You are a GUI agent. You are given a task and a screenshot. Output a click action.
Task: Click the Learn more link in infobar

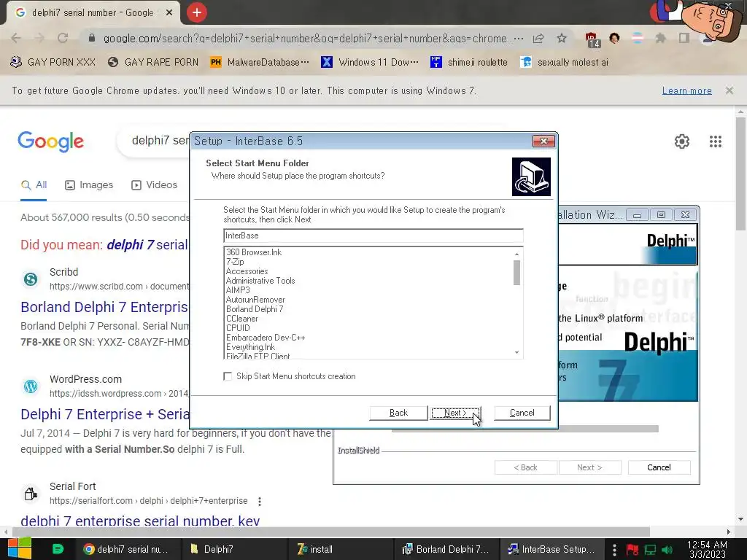coord(687,90)
